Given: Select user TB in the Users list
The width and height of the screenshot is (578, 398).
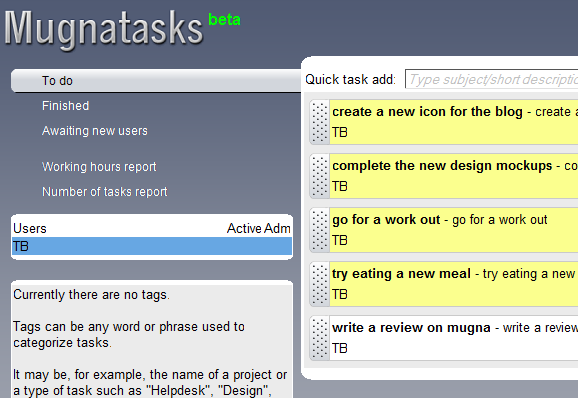Looking at the screenshot, I should [152, 246].
